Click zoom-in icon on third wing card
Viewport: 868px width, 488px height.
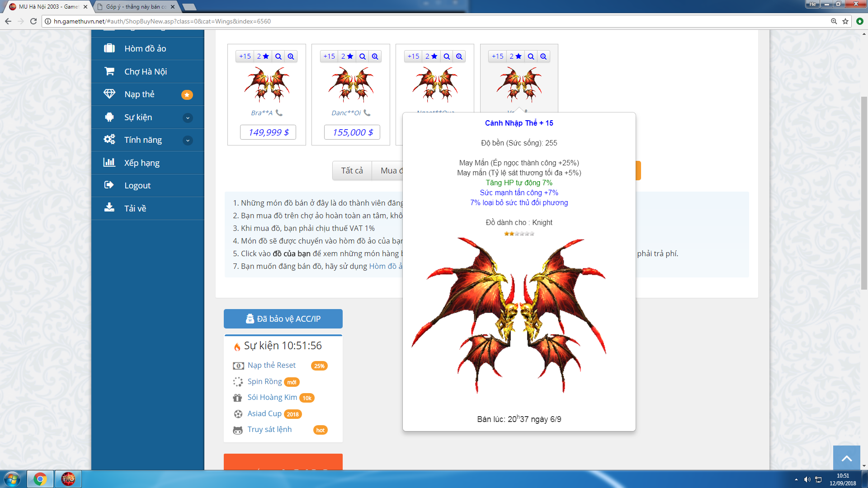click(x=459, y=56)
